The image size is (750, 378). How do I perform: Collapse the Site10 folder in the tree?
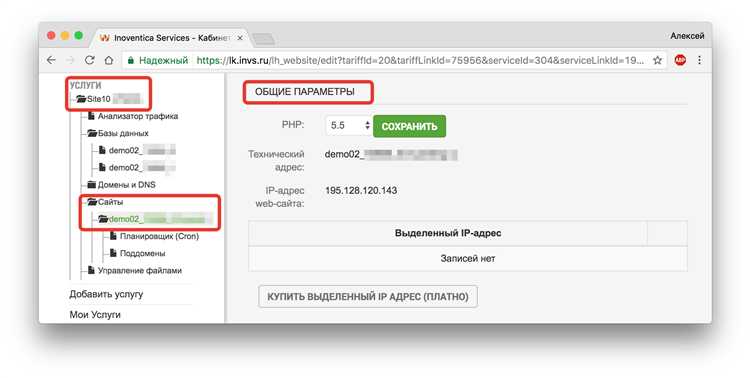(81, 99)
